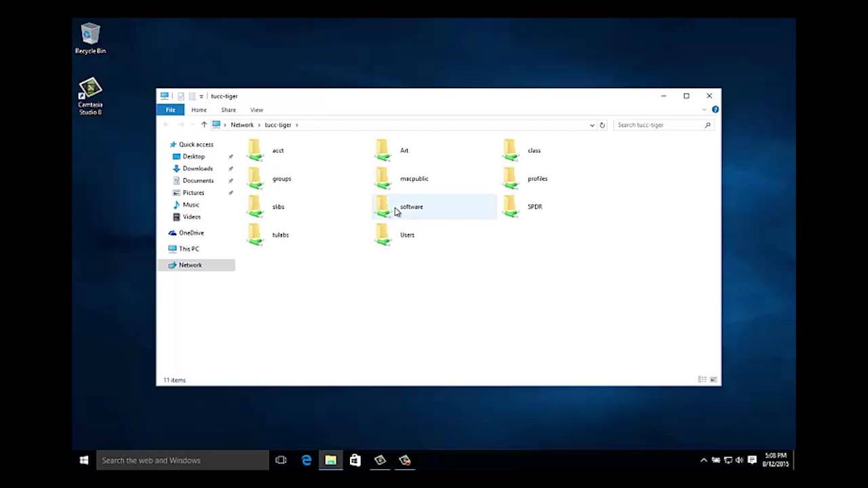Show hidden system tray icons
868x488 pixels.
click(x=703, y=460)
